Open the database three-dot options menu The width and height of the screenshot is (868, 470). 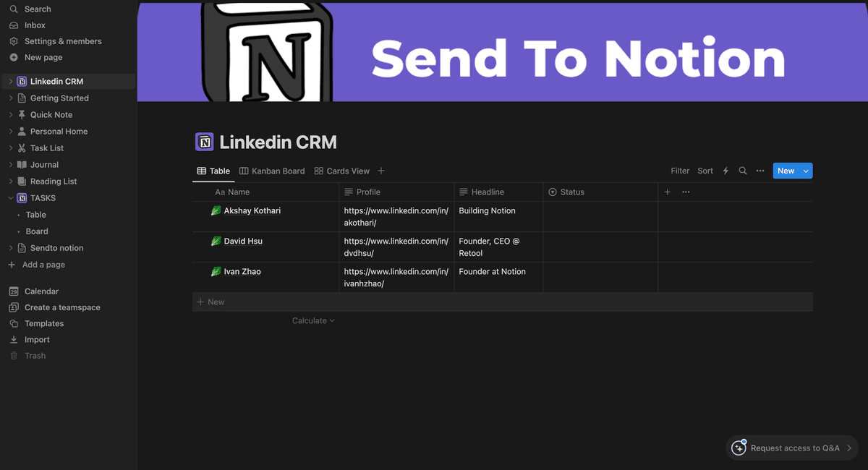pyautogui.click(x=760, y=171)
